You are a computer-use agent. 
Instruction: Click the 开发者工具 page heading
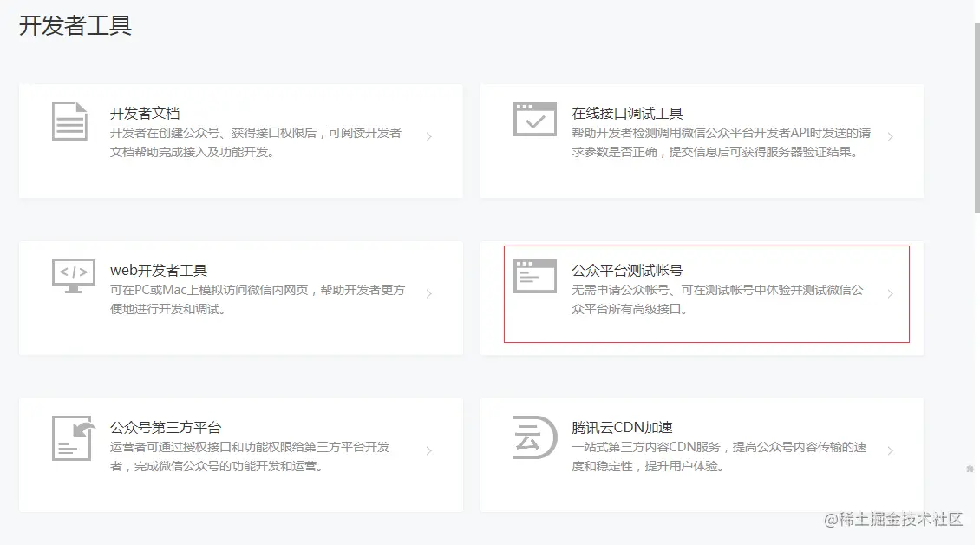pyautogui.click(x=75, y=26)
